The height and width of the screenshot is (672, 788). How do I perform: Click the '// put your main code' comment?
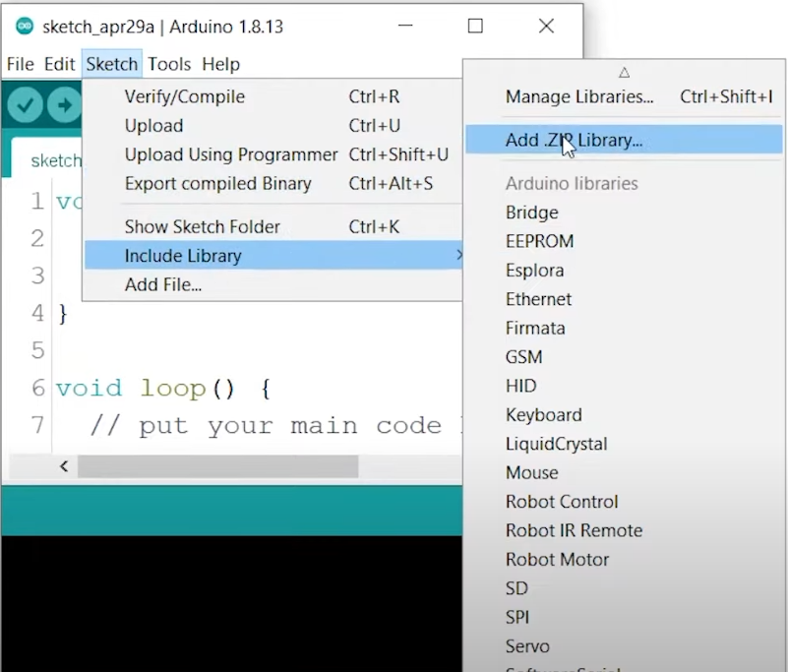point(266,426)
